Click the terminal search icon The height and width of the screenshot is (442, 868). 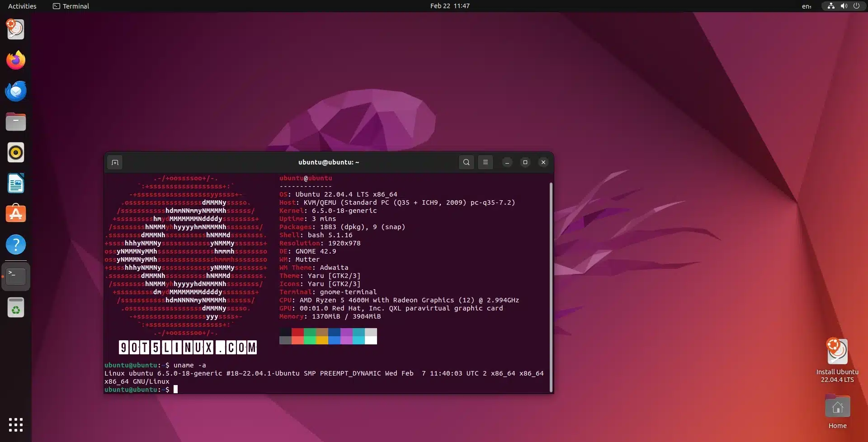coord(466,162)
